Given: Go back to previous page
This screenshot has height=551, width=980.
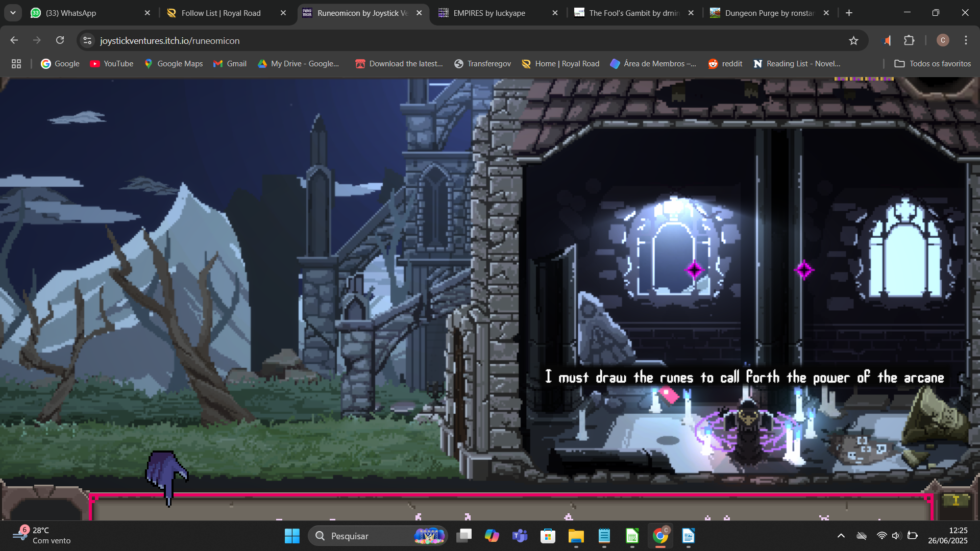Looking at the screenshot, I should tap(14, 40).
